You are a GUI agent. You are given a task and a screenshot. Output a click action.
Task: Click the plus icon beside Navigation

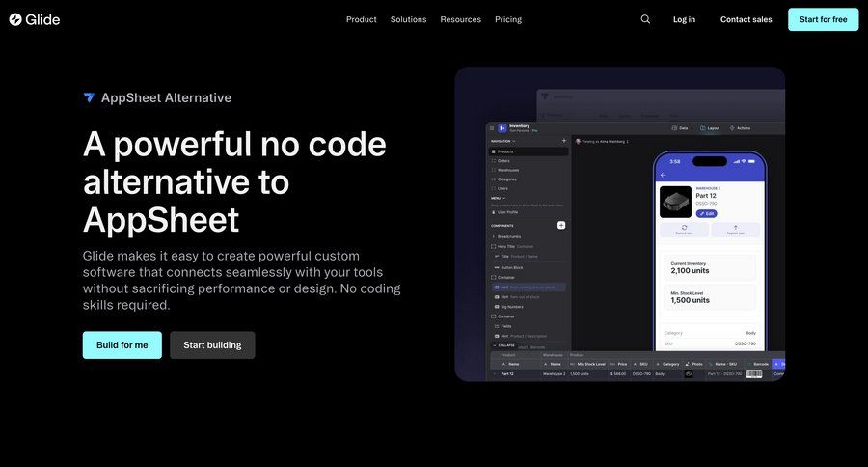pyautogui.click(x=564, y=141)
